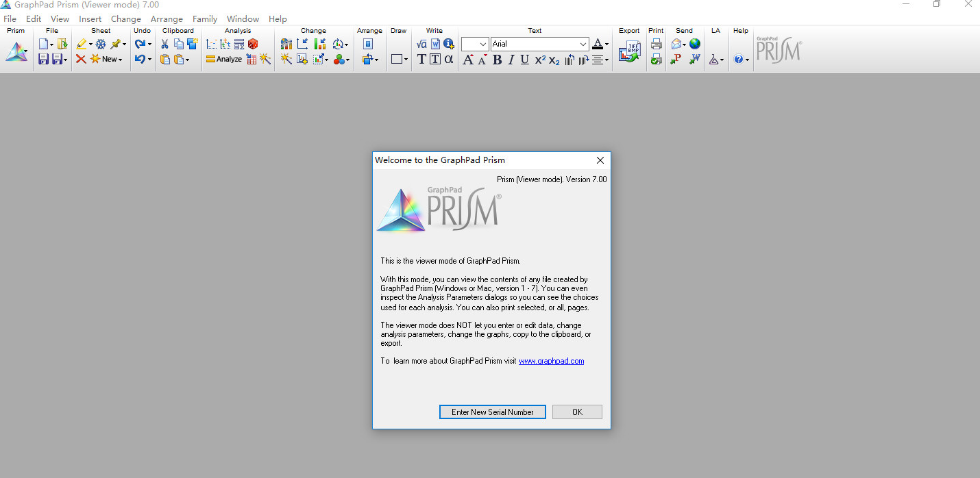Click the scissors Cut icon
980x478 pixels.
(164, 44)
